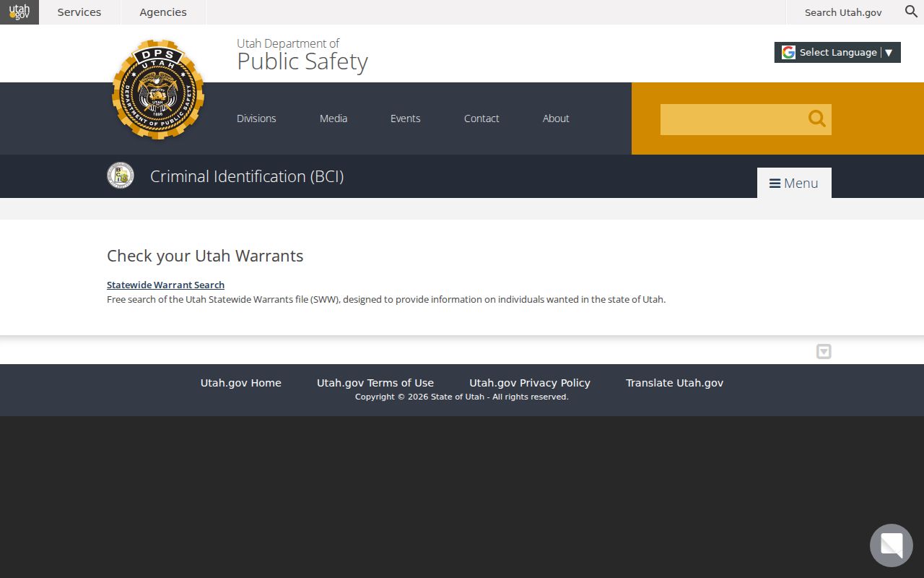Expand the BCI Menu button
The image size is (924, 578).
point(794,183)
